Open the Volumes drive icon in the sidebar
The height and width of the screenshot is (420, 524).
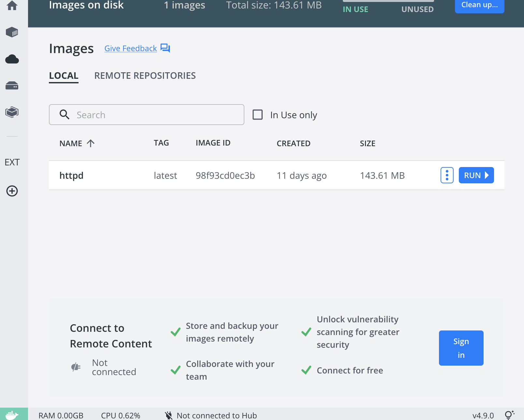click(x=12, y=86)
